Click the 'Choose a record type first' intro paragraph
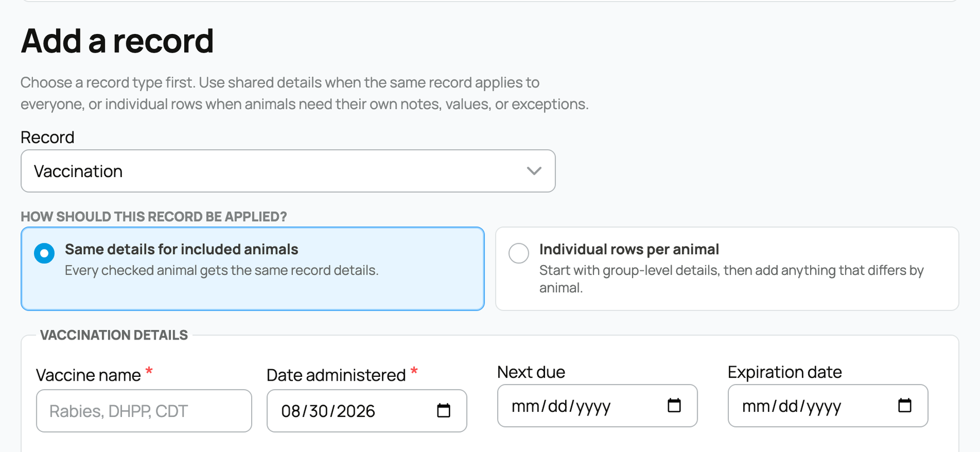980x452 pixels. [305, 93]
